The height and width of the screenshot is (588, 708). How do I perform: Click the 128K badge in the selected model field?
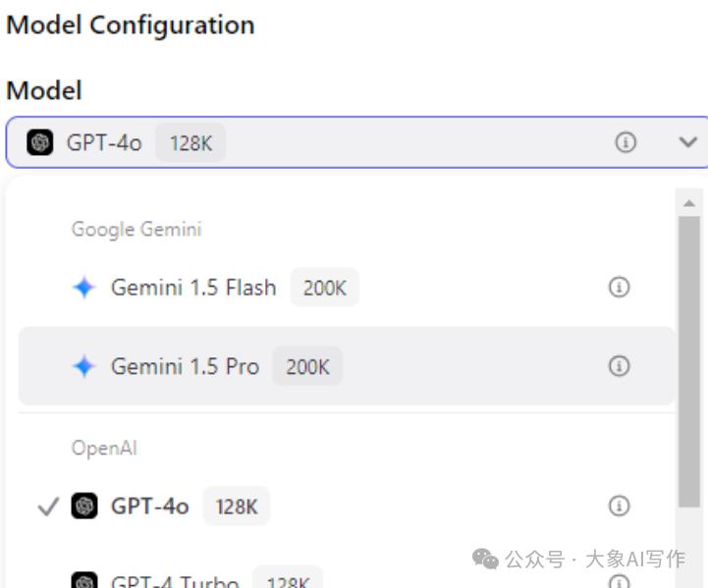pos(191,142)
